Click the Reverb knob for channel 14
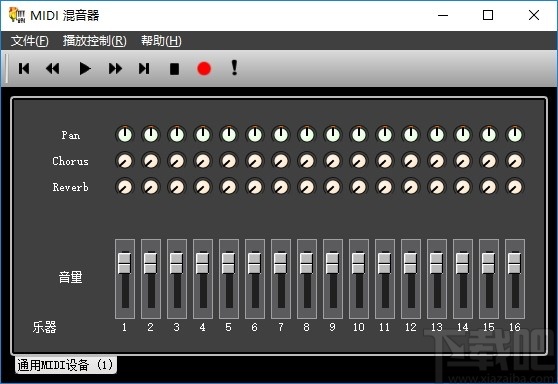The width and height of the screenshot is (558, 384). click(463, 187)
